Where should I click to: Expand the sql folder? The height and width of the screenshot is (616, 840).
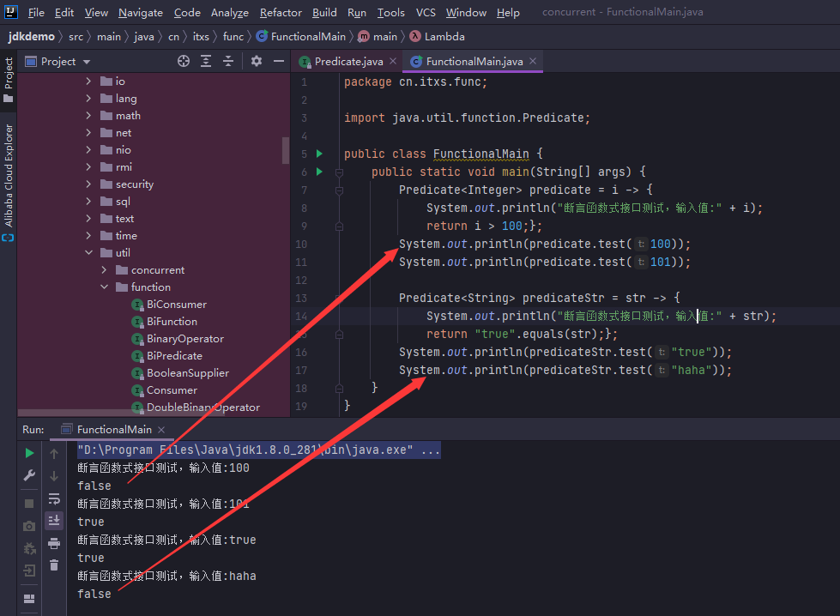(x=89, y=201)
